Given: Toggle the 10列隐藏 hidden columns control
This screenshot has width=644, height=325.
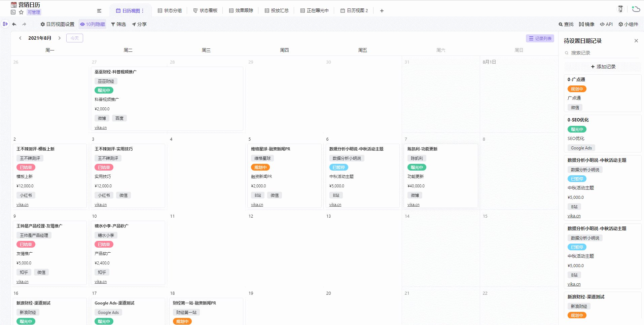Looking at the screenshot, I should [93, 24].
